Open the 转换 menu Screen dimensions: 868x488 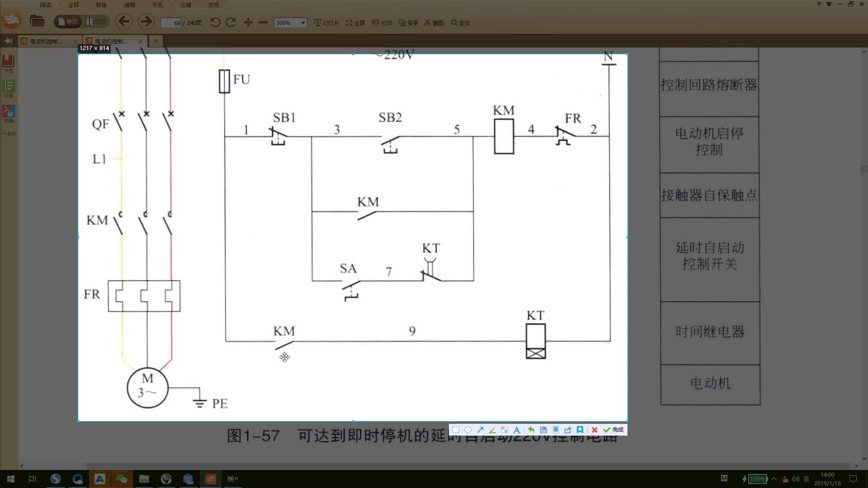(x=101, y=5)
